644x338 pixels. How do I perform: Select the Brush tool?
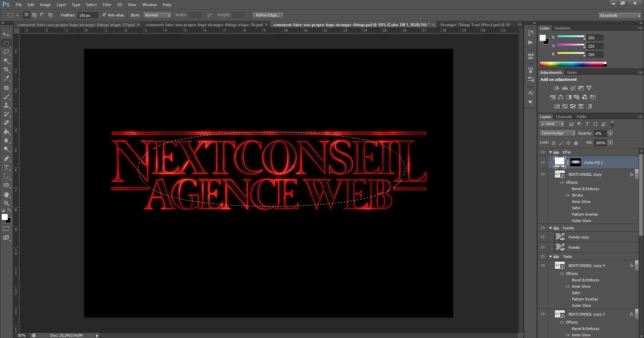click(x=6, y=97)
